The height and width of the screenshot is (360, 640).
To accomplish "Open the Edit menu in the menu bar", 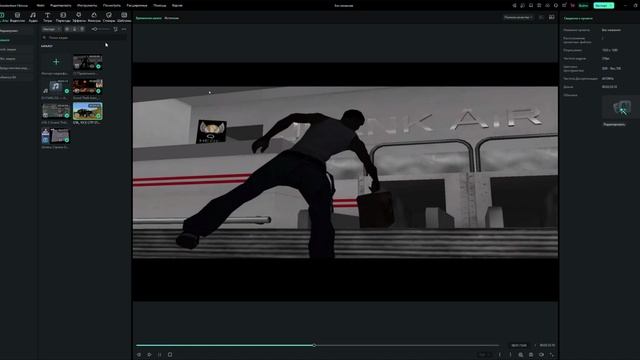I will [60, 5].
